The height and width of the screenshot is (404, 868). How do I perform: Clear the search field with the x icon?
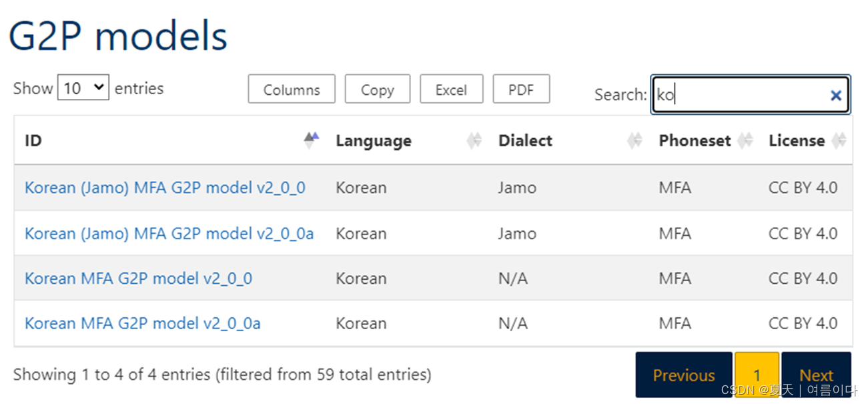[x=835, y=95]
